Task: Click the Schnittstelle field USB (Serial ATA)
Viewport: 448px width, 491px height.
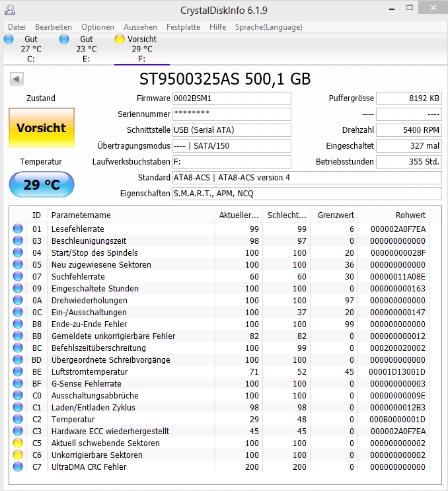Action: (232, 130)
